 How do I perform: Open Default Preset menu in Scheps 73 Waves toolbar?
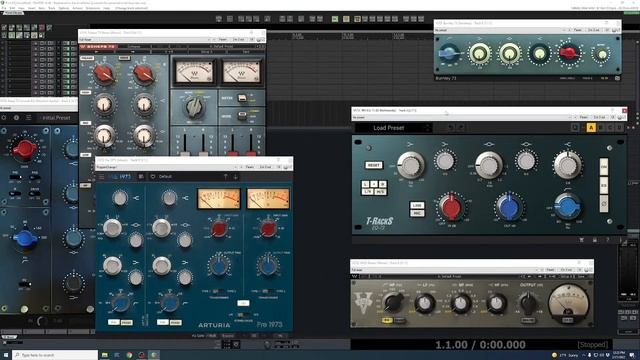click(x=221, y=47)
